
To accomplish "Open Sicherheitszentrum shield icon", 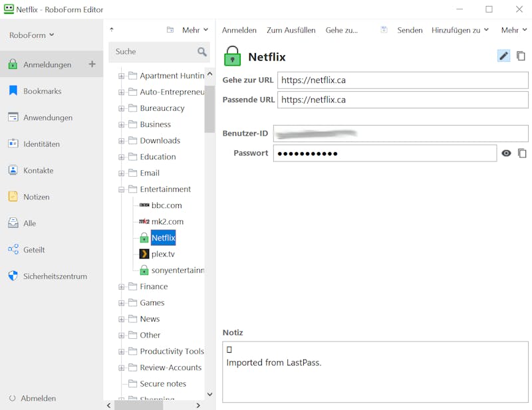I will [13, 276].
